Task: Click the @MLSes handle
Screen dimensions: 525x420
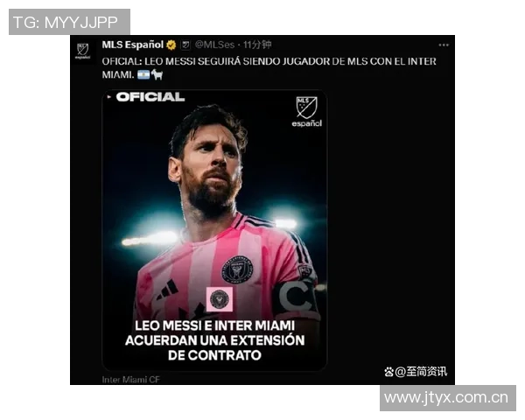Action: click(x=214, y=45)
